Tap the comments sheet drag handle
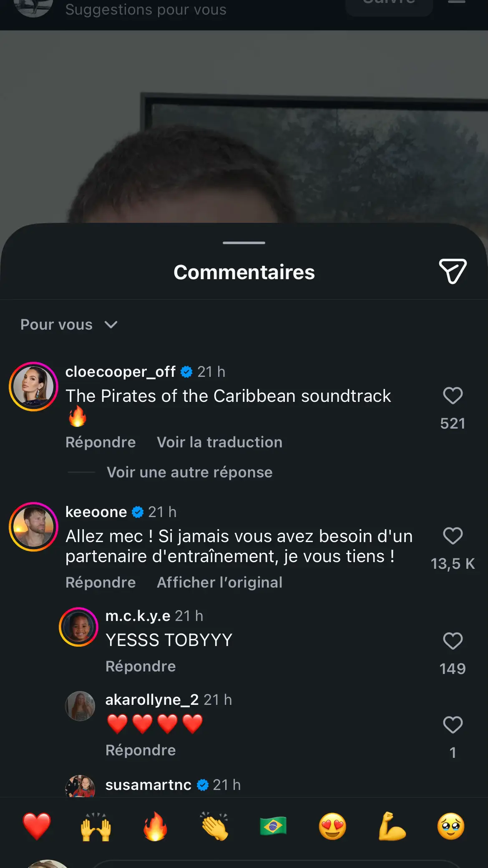The width and height of the screenshot is (488, 868). click(x=244, y=242)
